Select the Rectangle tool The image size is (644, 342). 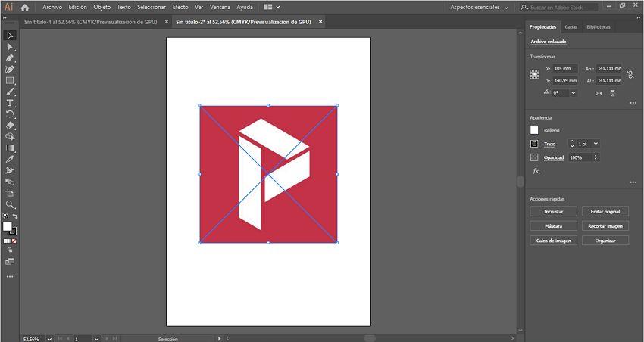pos(10,81)
